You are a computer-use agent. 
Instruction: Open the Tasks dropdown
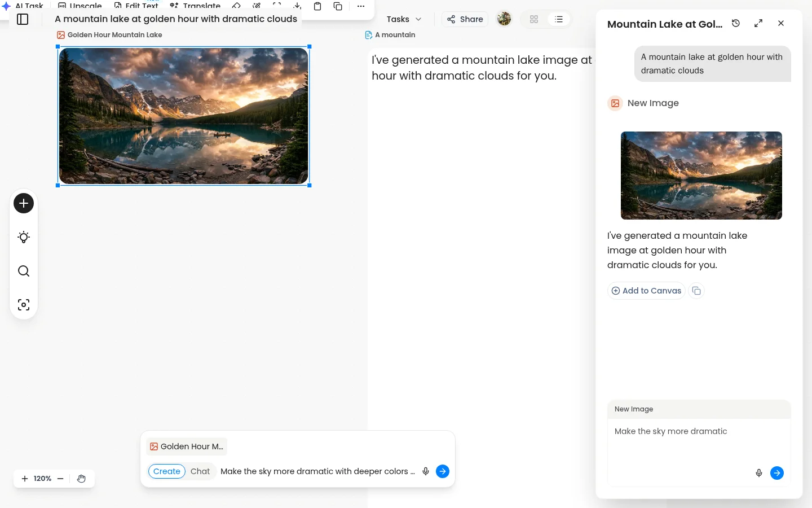click(x=404, y=19)
